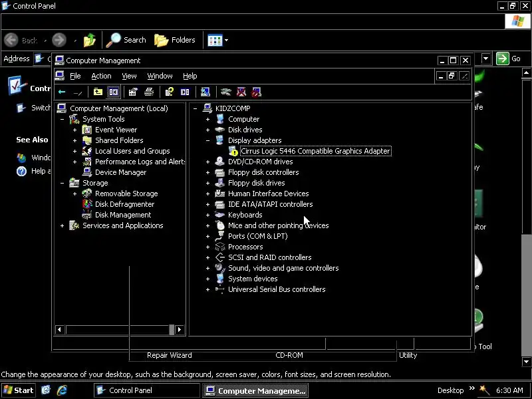Image resolution: width=532 pixels, height=399 pixels.
Task: Collapse the System Tools tree node
Action: [x=62, y=120]
